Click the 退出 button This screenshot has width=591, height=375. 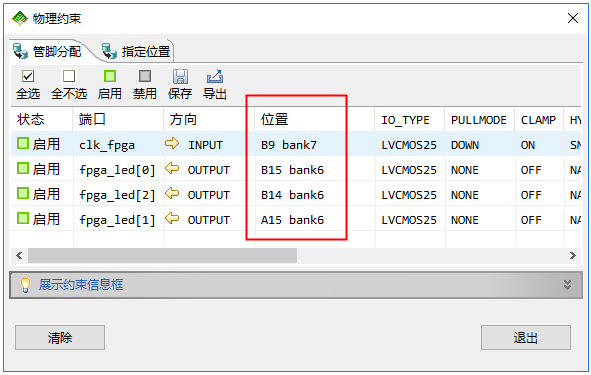[x=526, y=338]
